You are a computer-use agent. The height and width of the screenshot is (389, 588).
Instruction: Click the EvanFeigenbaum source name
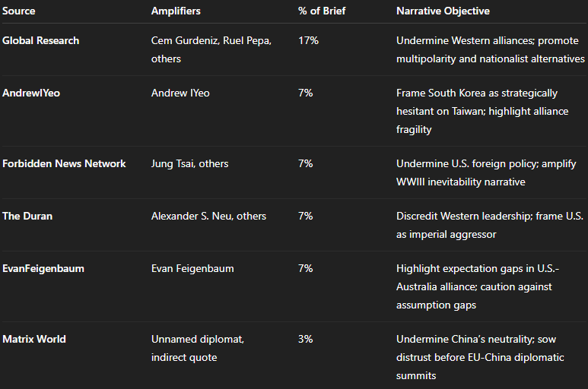43,268
